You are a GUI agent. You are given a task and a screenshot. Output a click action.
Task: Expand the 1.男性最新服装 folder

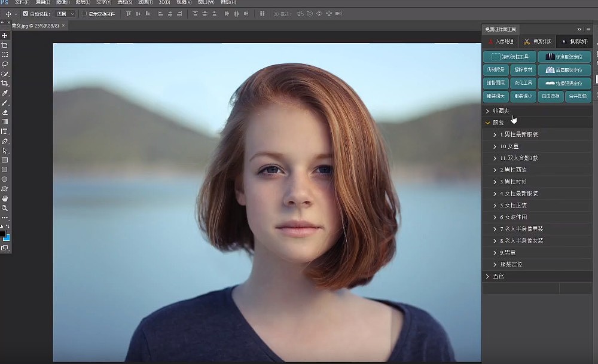point(495,134)
